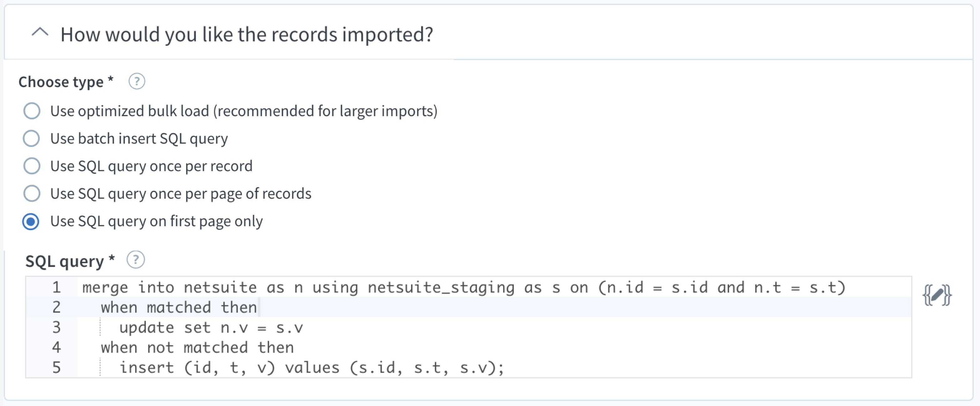Collapse the records imported section chevron
Screen dimensions: 980x406
pos(40,33)
